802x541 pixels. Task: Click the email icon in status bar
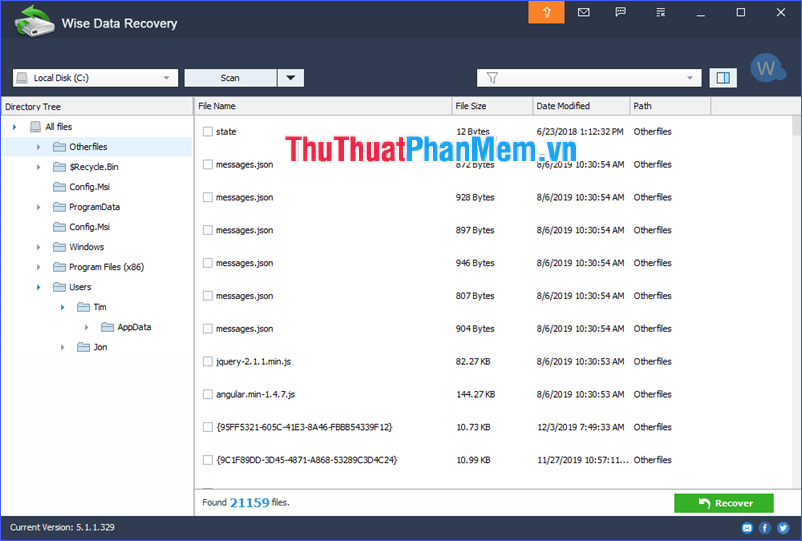pyautogui.click(x=747, y=528)
